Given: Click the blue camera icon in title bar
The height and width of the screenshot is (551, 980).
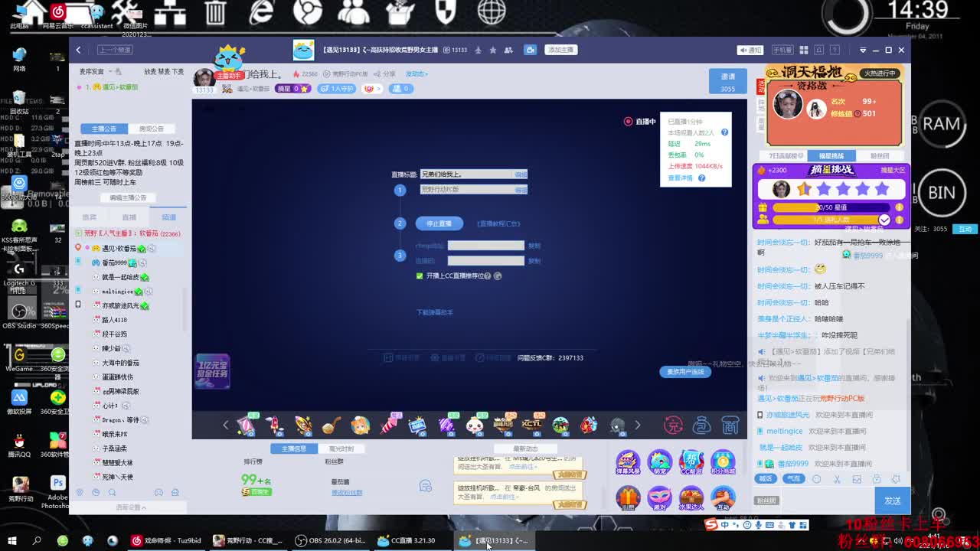Looking at the screenshot, I should point(530,50).
